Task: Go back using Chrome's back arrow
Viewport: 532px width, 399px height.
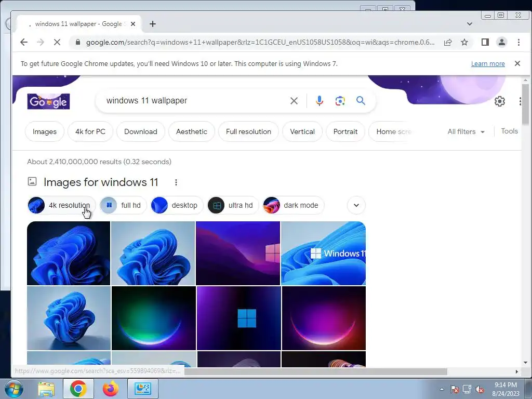Action: point(24,42)
